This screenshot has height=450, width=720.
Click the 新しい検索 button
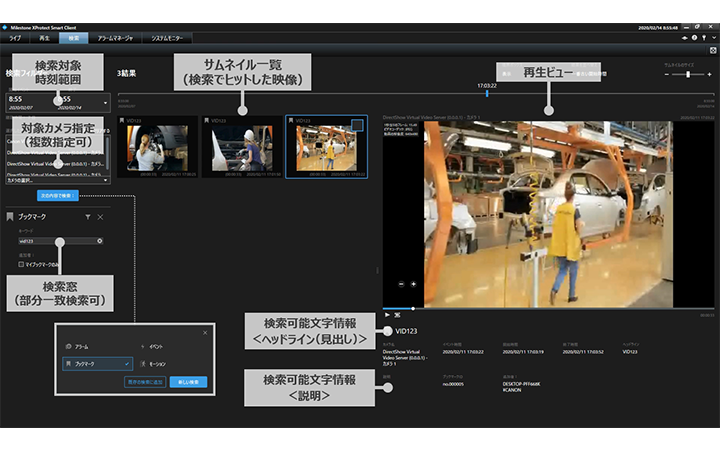(190, 382)
